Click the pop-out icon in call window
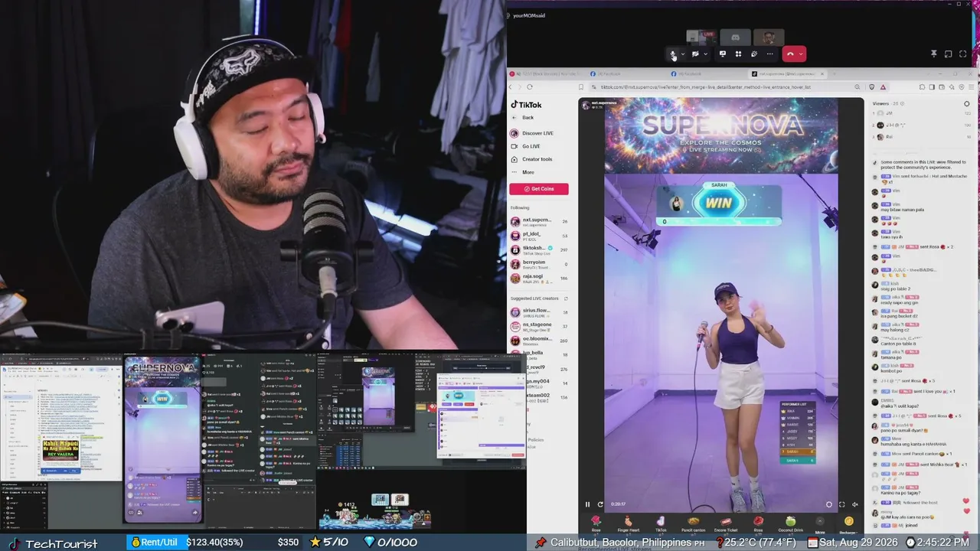This screenshot has width=980, height=551. click(x=948, y=54)
